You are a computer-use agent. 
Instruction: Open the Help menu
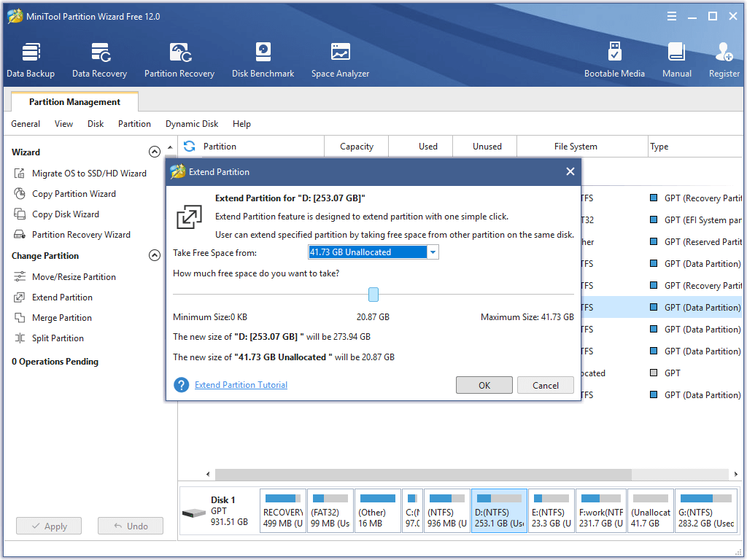pos(241,124)
